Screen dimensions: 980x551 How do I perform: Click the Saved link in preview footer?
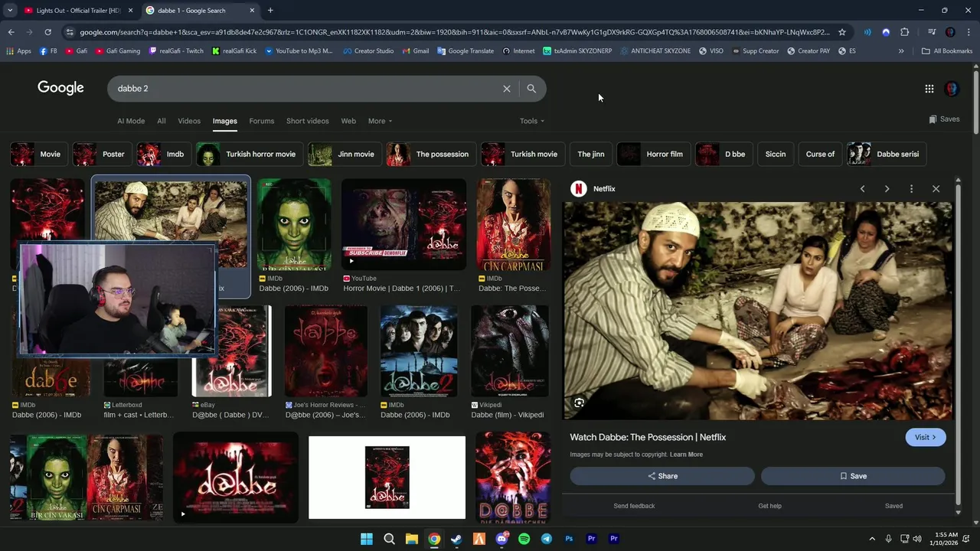coord(893,506)
